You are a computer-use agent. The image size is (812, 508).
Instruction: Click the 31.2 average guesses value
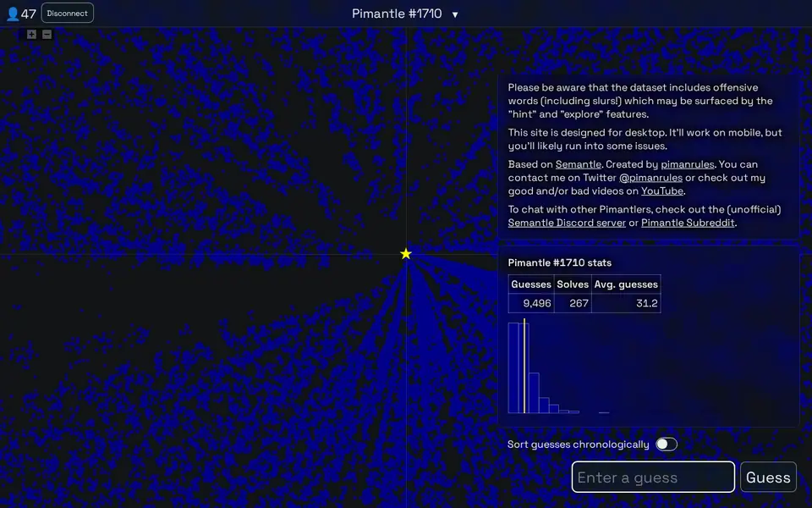(x=646, y=303)
